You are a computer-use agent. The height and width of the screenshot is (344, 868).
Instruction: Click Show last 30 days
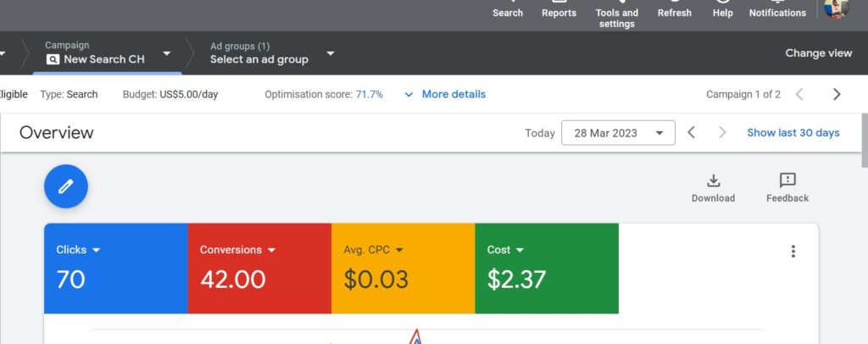click(x=793, y=133)
